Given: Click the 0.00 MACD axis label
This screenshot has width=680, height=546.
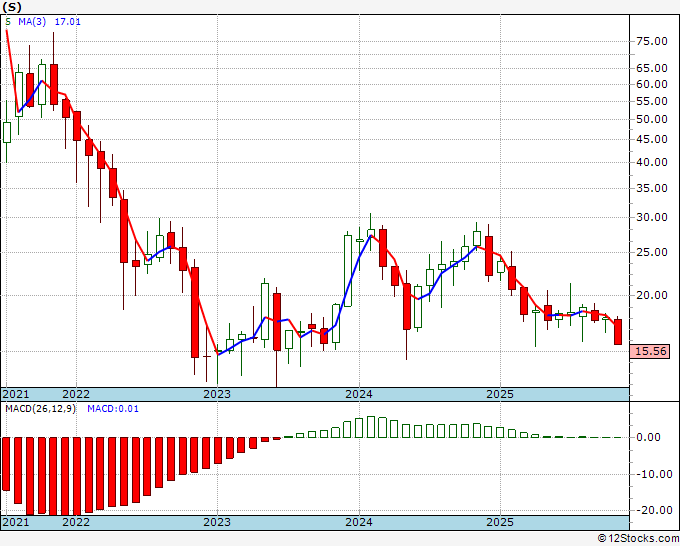Looking at the screenshot, I should [x=648, y=437].
